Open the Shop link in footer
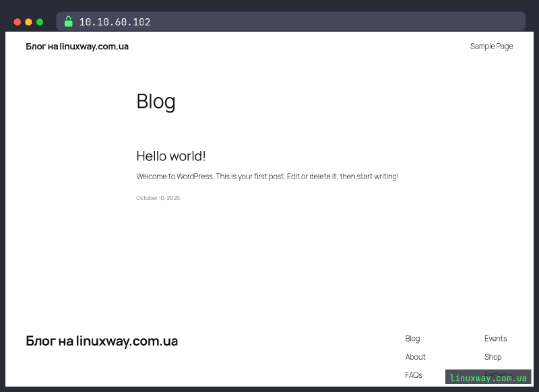The image size is (539, 392). pos(493,357)
